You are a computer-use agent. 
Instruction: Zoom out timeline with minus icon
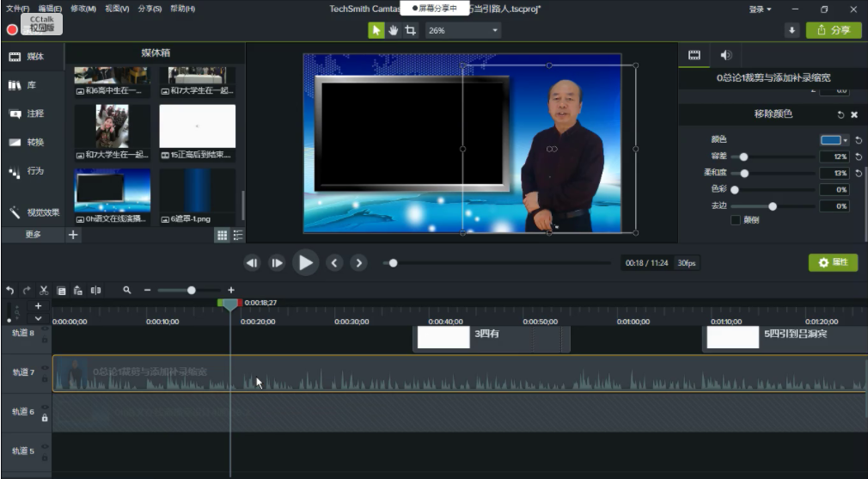point(147,290)
